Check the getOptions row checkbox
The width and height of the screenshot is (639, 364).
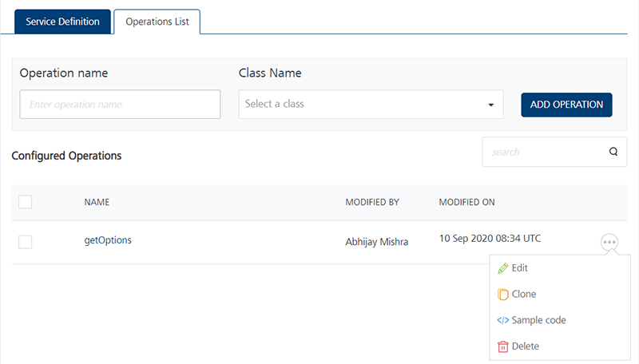click(x=25, y=241)
